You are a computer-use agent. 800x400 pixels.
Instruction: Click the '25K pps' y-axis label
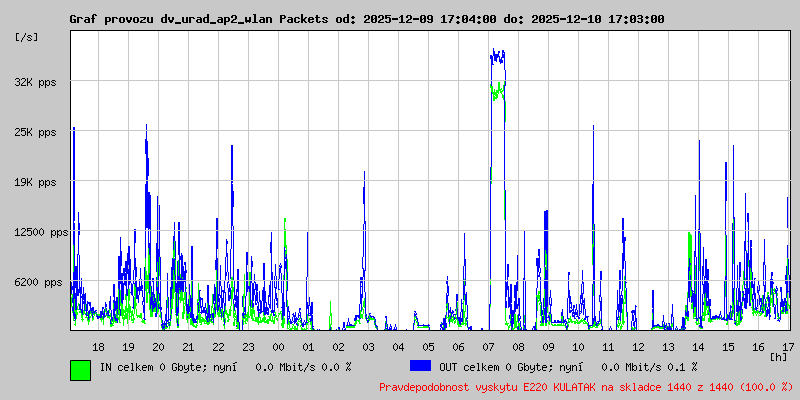pyautogui.click(x=35, y=132)
